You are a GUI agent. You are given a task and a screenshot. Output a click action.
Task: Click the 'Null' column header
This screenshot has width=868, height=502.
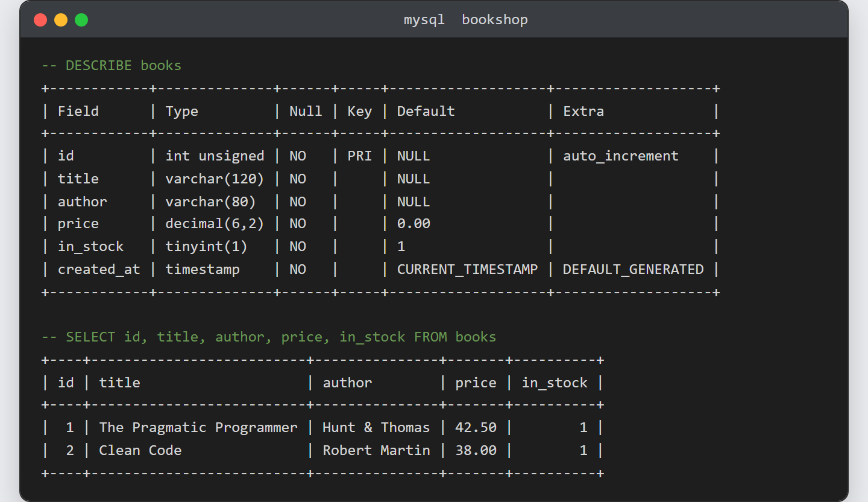(x=306, y=111)
